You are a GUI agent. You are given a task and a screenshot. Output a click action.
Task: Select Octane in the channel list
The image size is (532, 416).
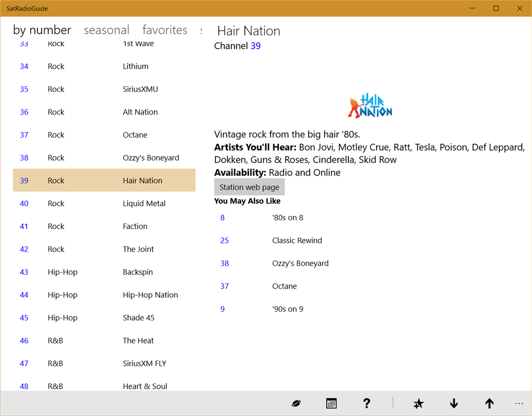coord(104,135)
